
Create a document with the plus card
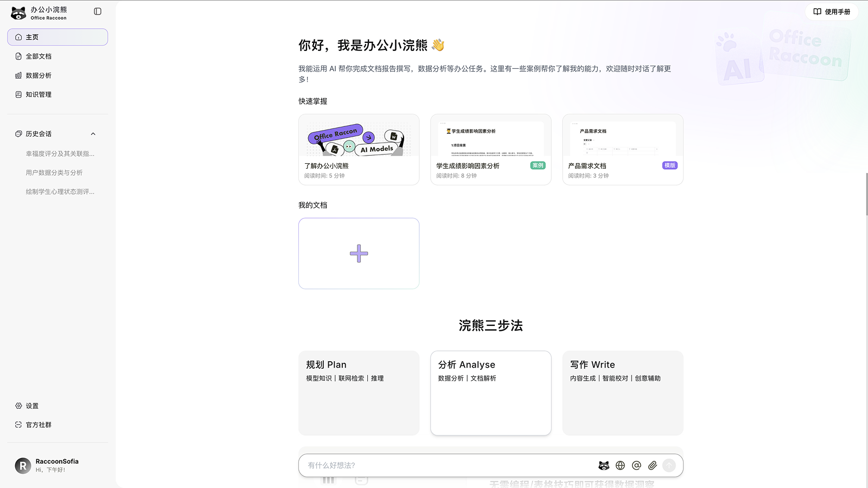click(359, 253)
